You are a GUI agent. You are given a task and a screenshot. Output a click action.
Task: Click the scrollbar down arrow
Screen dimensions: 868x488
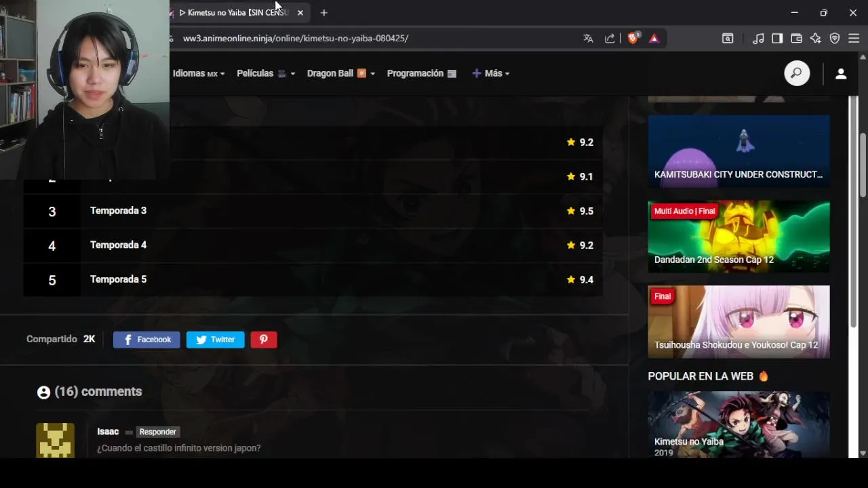(x=863, y=453)
